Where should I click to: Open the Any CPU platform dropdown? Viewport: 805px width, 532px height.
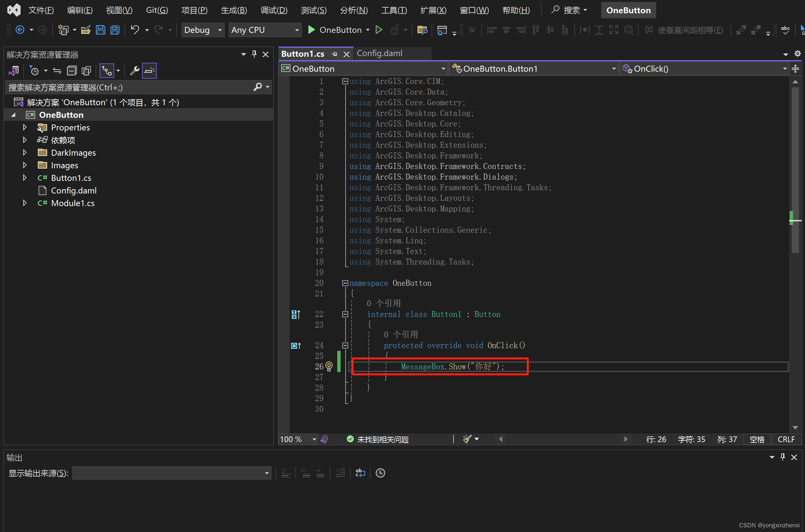point(265,30)
